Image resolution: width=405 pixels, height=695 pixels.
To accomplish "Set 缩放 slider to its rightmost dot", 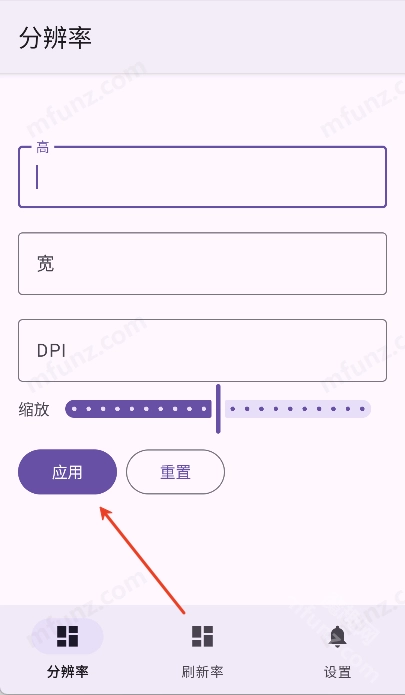I will click(362, 409).
